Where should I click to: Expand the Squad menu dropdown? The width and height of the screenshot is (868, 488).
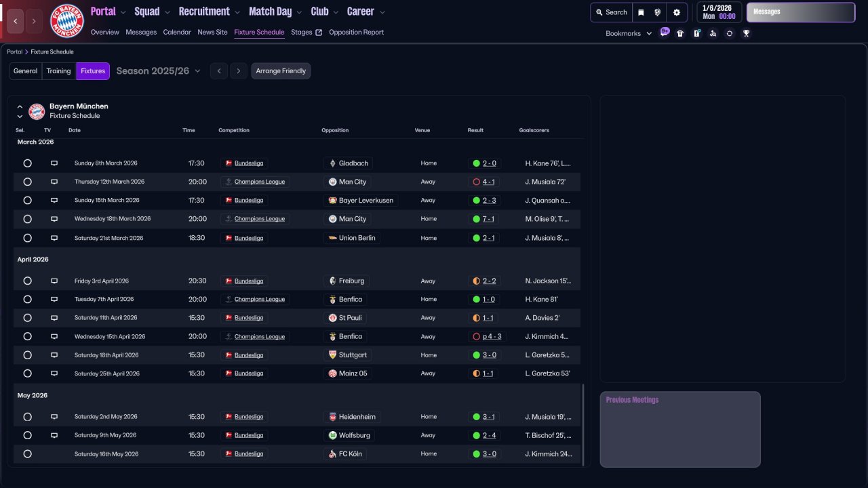coord(153,12)
